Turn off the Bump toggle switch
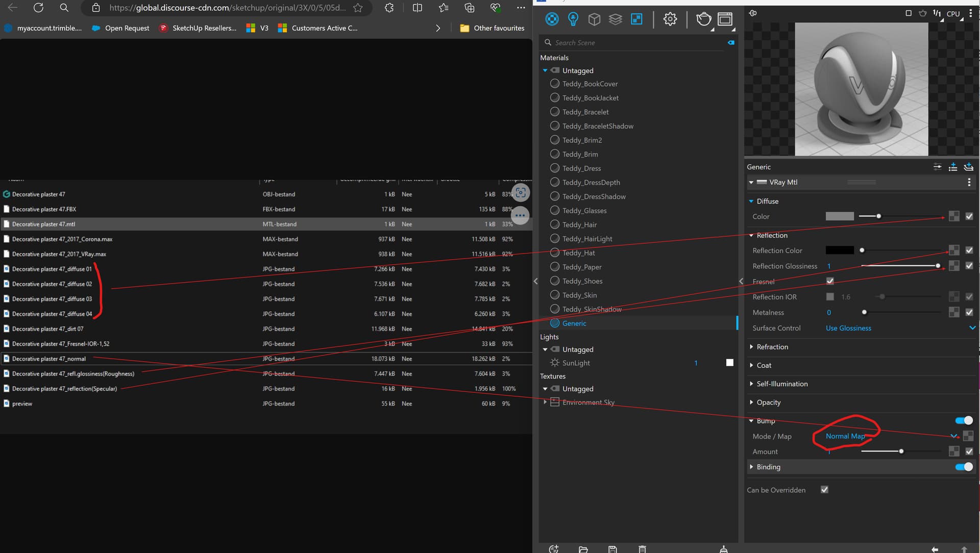Screen dimensions: 980x553 click(x=964, y=420)
